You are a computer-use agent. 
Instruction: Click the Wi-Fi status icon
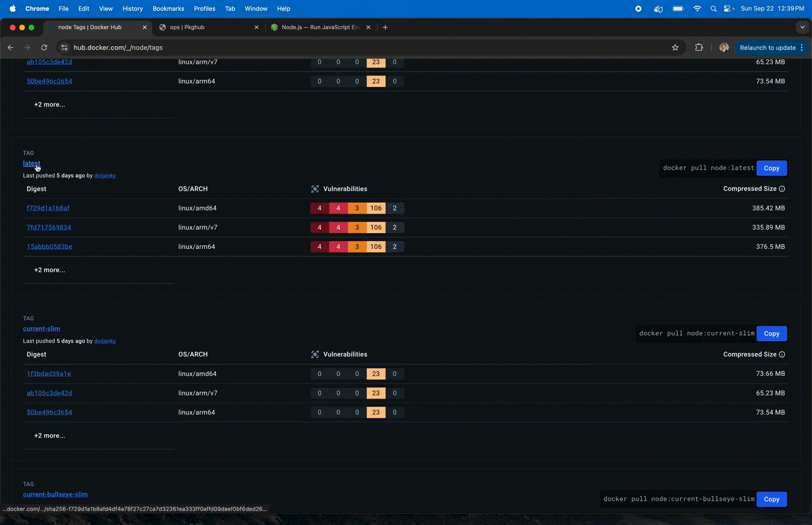(697, 8)
